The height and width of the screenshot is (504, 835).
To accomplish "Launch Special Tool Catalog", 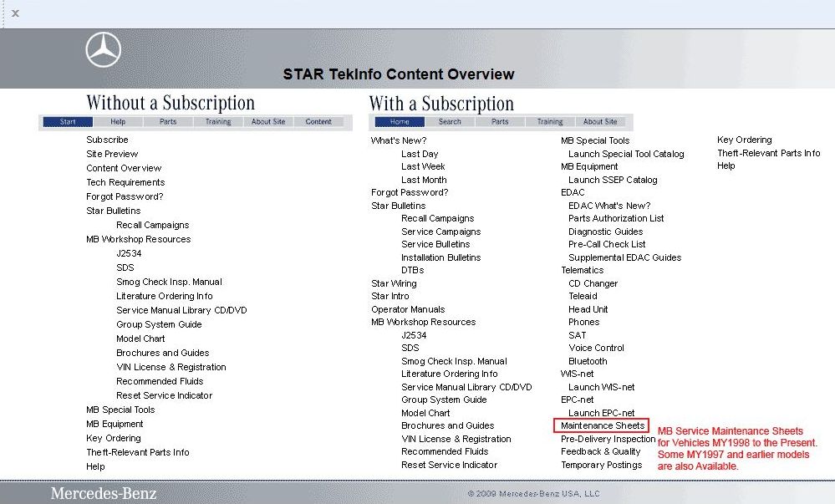I will tap(626, 154).
